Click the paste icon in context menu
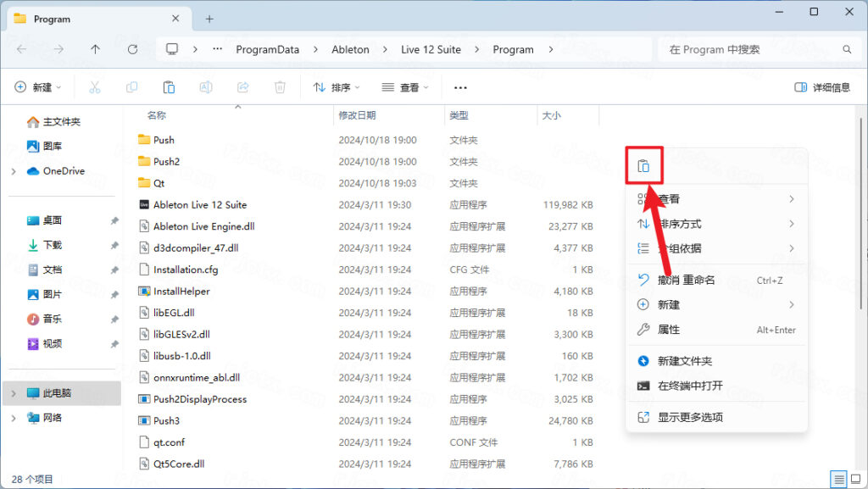This screenshot has width=868, height=489. click(643, 166)
